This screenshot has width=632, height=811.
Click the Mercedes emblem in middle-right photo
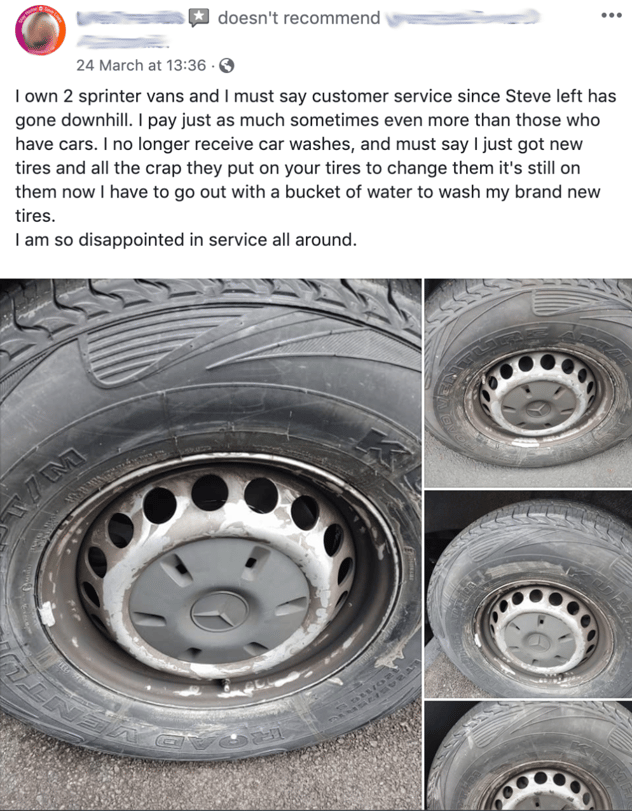coord(538,641)
